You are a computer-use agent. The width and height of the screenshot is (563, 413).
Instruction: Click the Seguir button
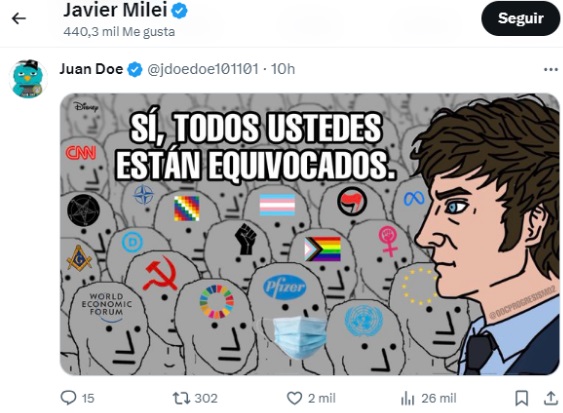[x=521, y=18]
